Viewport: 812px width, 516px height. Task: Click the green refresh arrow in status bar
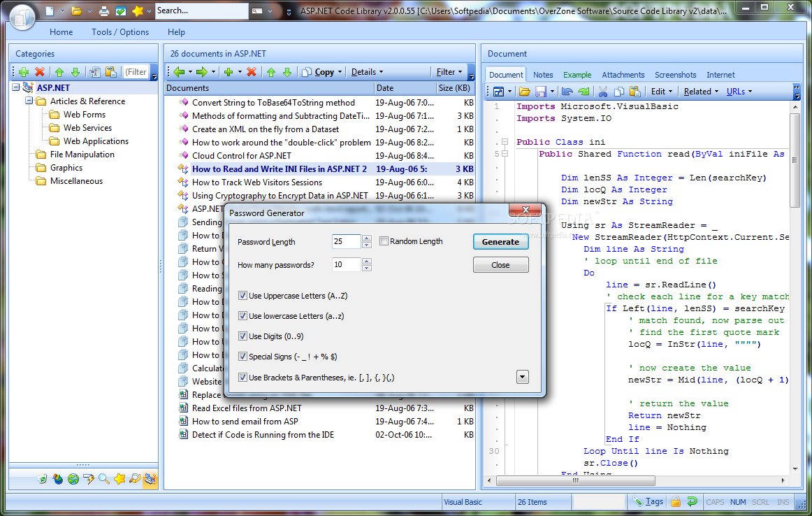click(692, 501)
